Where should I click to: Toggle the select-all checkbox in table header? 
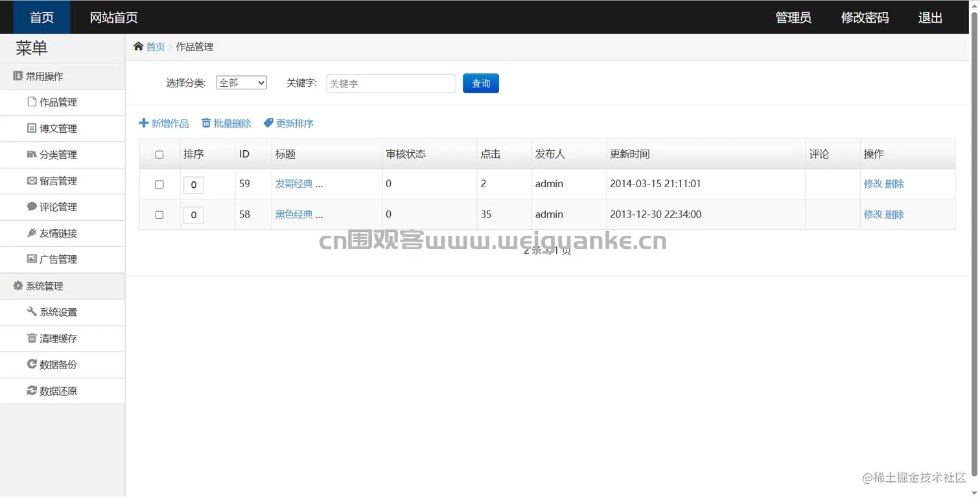[x=159, y=155]
